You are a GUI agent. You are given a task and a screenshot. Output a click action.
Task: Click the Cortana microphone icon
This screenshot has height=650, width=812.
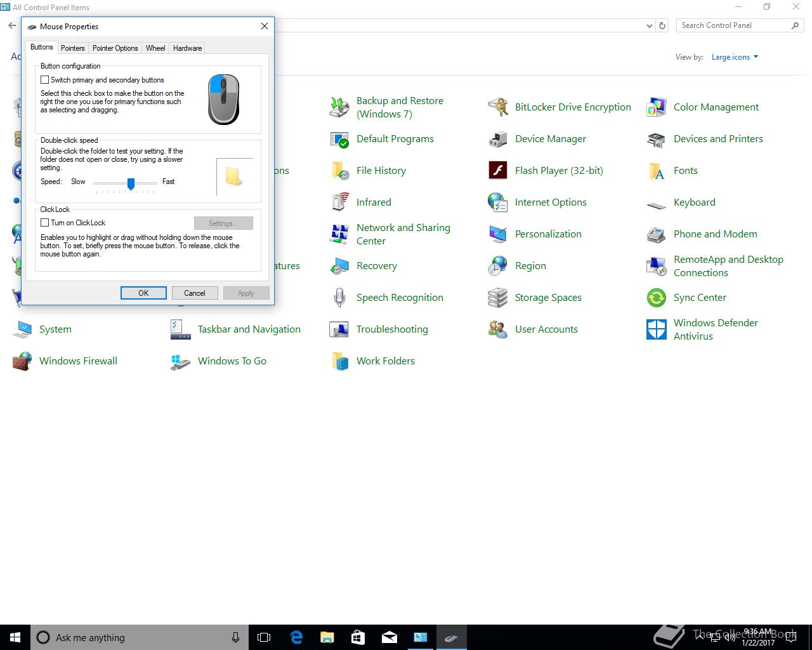[x=236, y=637]
